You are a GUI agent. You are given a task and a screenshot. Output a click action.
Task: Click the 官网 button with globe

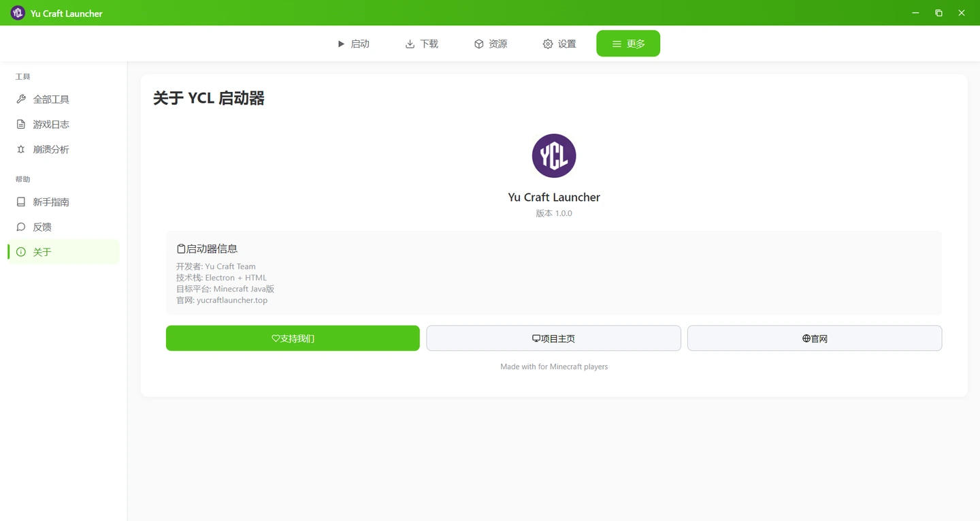pos(815,338)
